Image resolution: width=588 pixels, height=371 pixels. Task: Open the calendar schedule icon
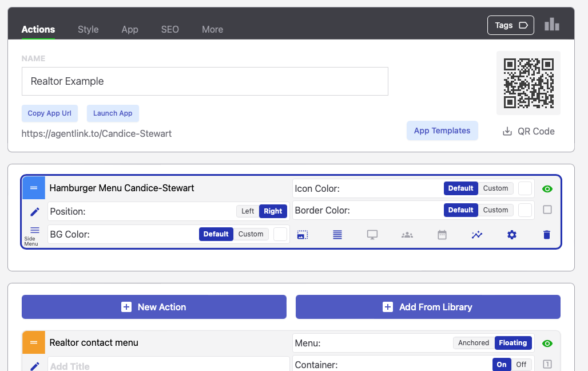tap(442, 235)
